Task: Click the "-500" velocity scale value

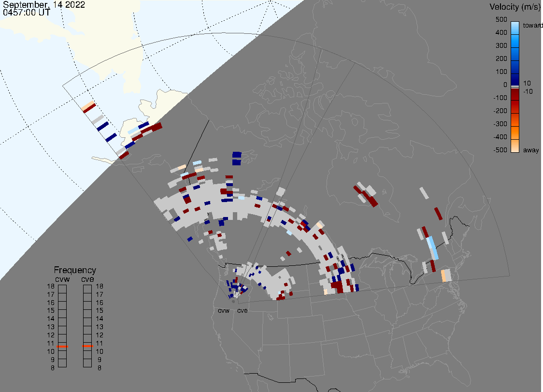Action: [500, 150]
